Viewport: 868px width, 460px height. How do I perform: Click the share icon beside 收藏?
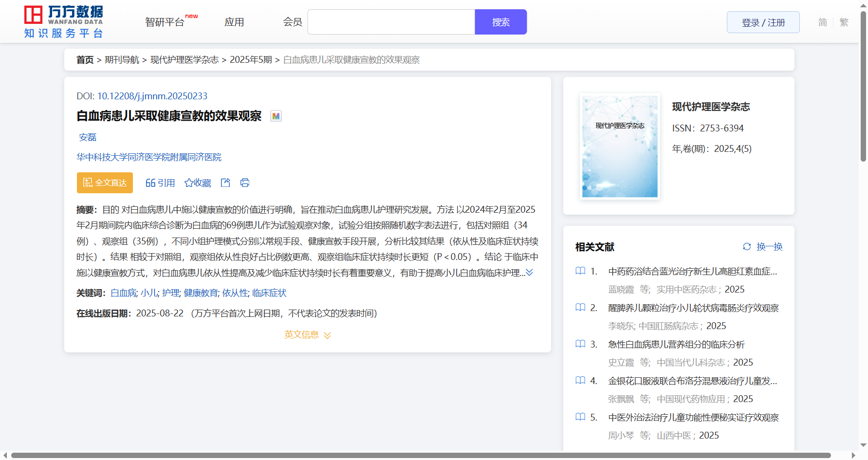tap(225, 183)
